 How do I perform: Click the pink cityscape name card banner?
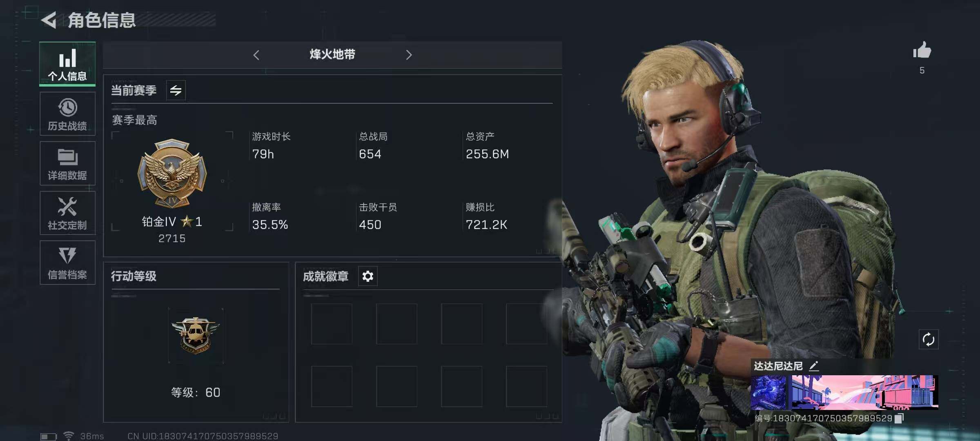864,392
